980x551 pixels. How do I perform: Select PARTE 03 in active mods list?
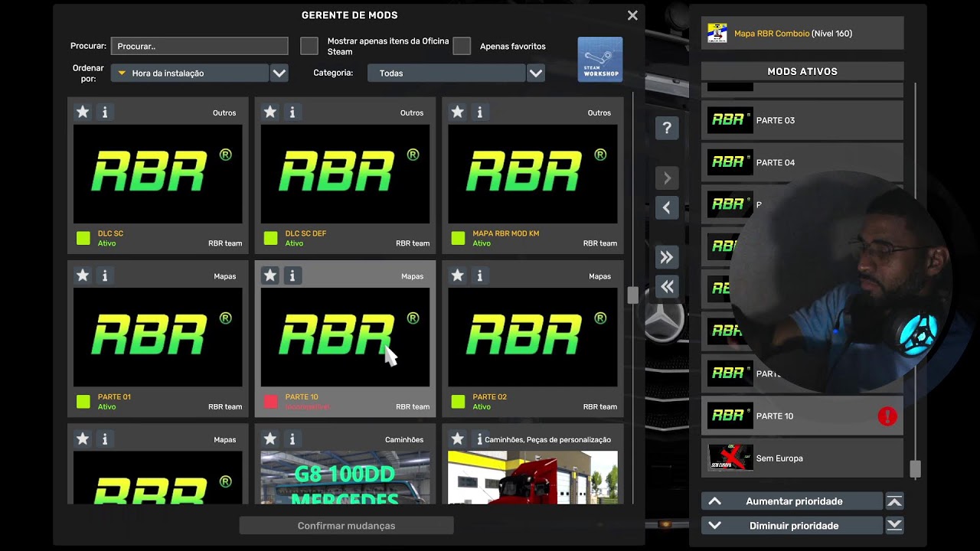[x=802, y=120]
